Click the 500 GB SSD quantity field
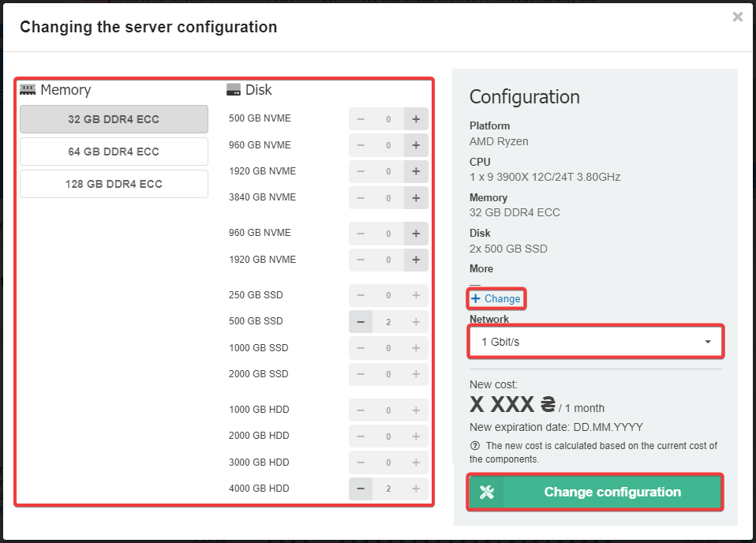Image resolution: width=756 pixels, height=543 pixels. 388,322
